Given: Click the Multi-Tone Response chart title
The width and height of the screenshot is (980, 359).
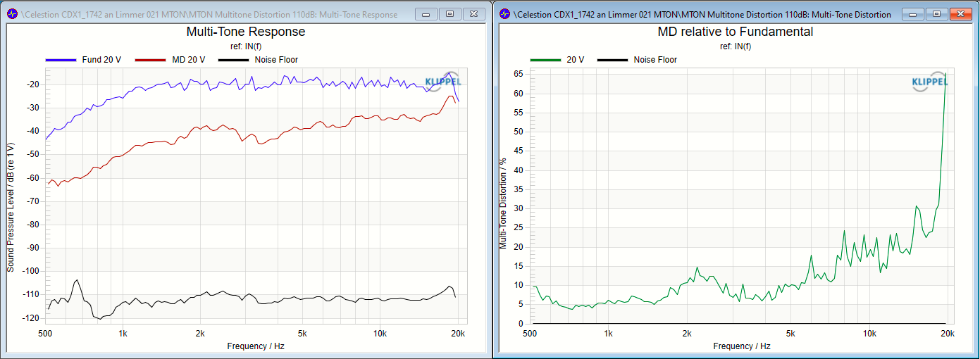Looking at the screenshot, I should (246, 32).
